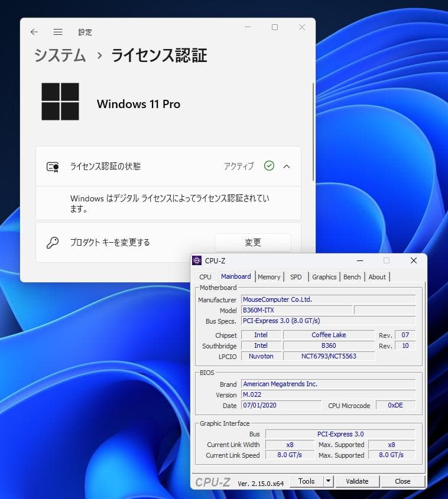The image size is (448, 499).
Task: Click the BIOS Version M.022
Action: 328,394
